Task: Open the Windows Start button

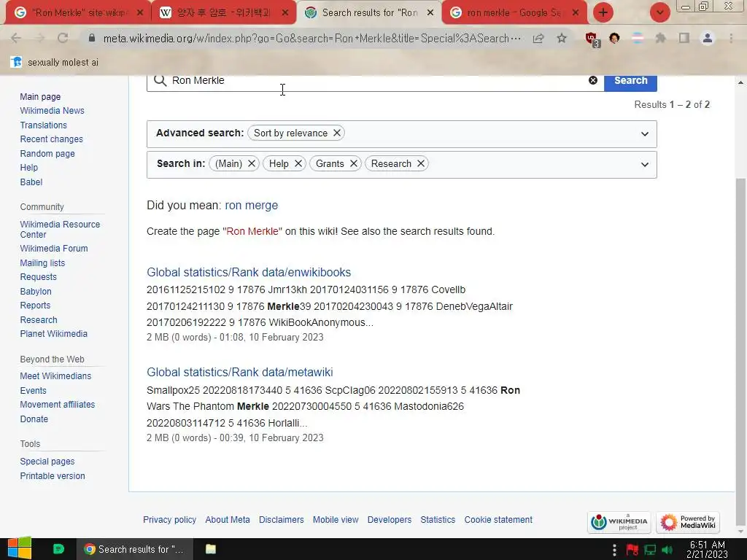Action: tap(20, 548)
